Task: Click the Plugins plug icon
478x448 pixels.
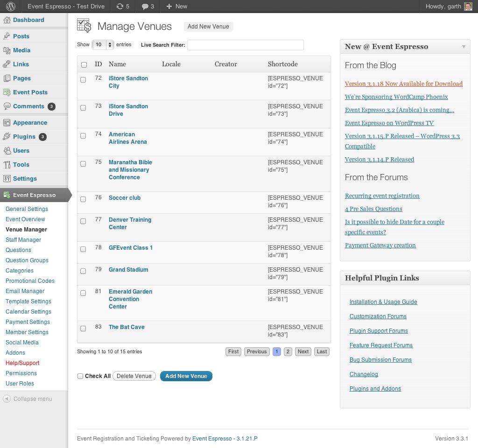Action: pyautogui.click(x=7, y=137)
